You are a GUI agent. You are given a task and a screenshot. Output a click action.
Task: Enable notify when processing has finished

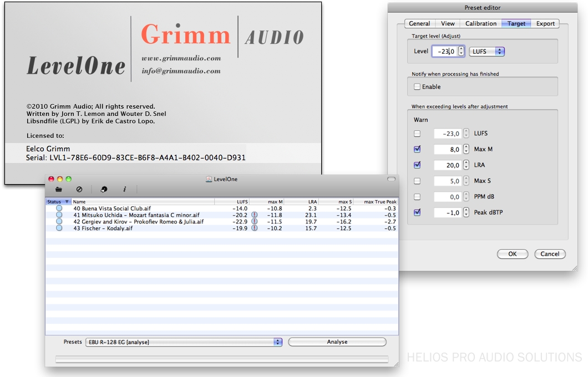[417, 86]
